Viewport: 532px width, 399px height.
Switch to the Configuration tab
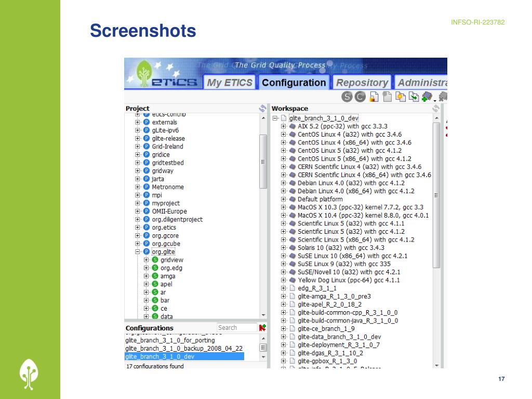pyautogui.click(x=294, y=83)
